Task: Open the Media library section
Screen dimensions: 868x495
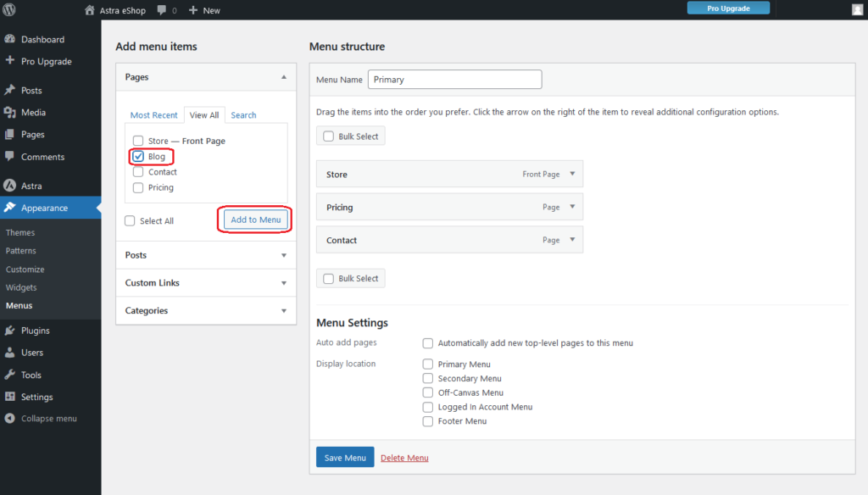Action: pos(34,112)
